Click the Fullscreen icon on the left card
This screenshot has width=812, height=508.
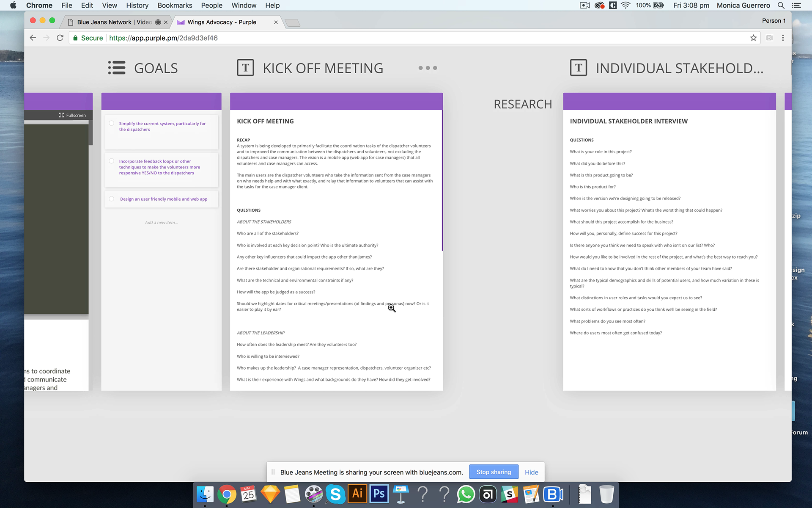coord(61,115)
